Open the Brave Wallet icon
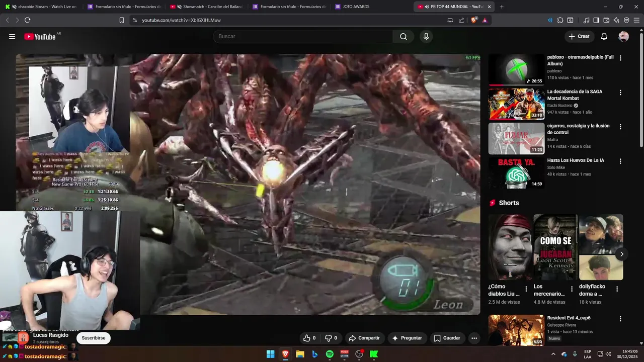644x362 pixels. (606, 20)
